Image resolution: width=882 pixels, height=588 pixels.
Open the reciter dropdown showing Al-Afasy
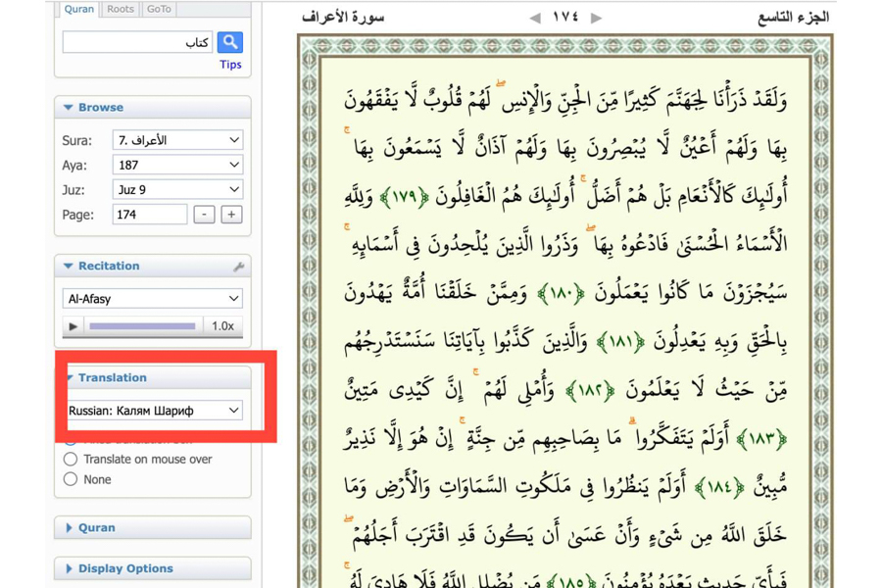pos(153,299)
